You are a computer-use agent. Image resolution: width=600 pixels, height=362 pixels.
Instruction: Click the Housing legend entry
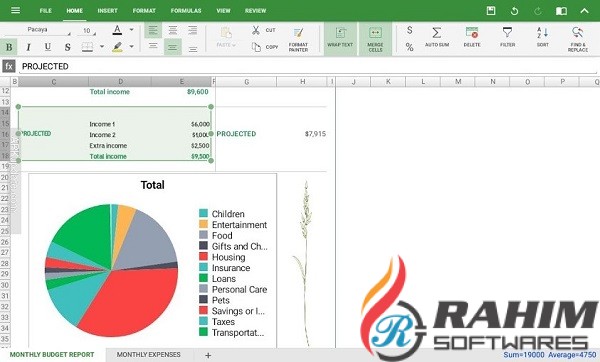(x=223, y=257)
